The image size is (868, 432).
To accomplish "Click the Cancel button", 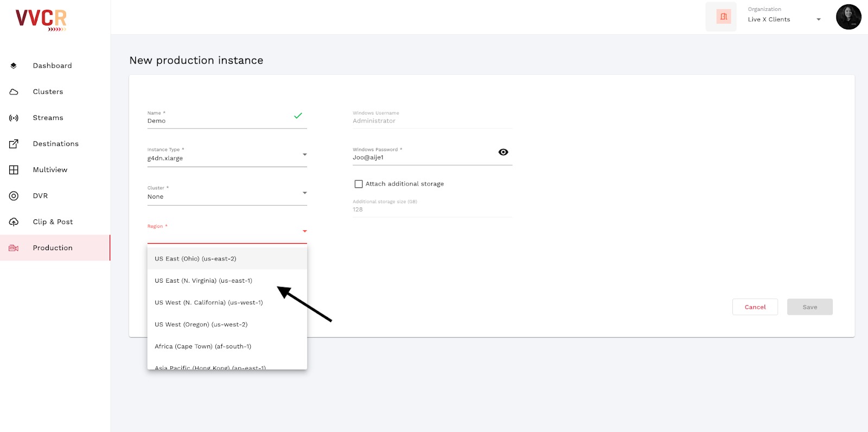I will (x=755, y=307).
